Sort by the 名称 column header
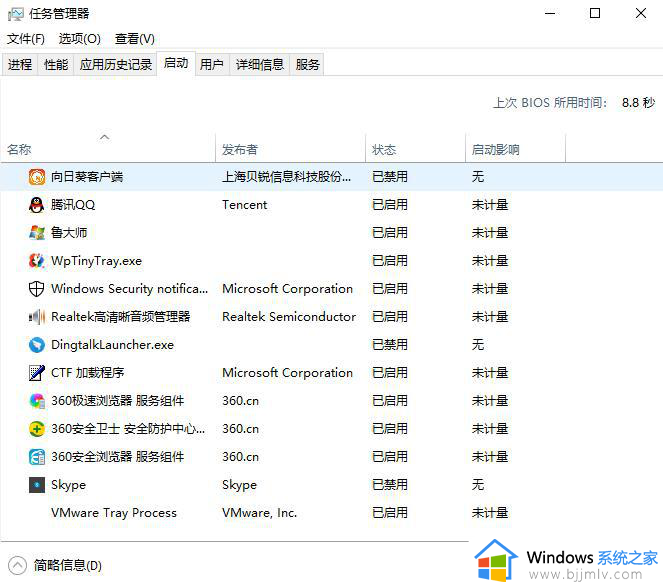This screenshot has width=663, height=588. click(19, 150)
